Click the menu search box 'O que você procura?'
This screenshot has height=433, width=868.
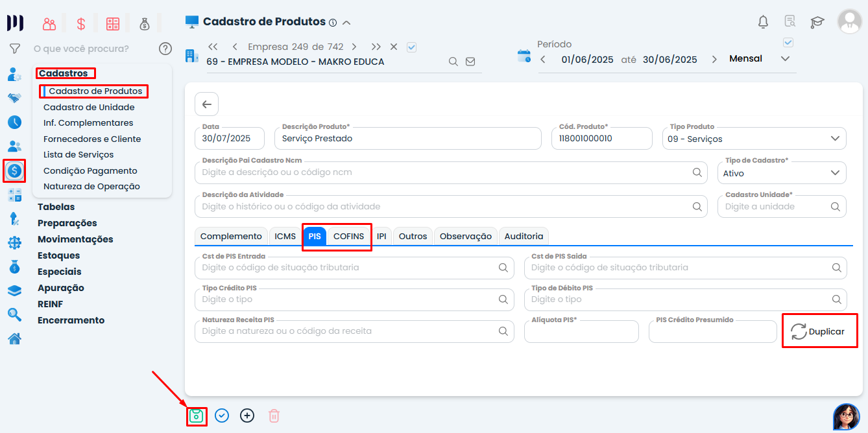[81, 49]
